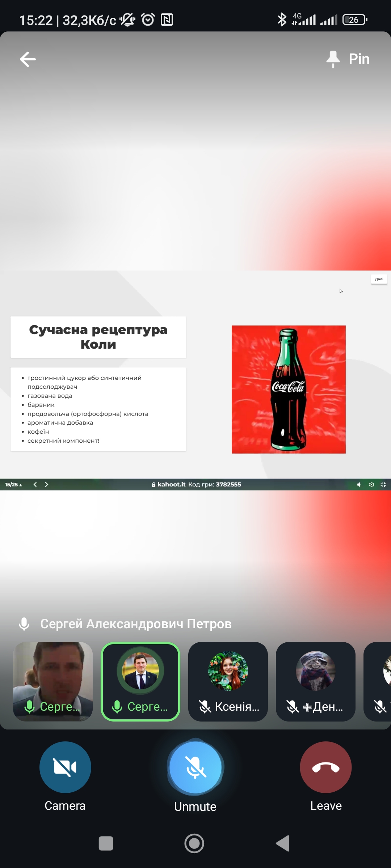Tap the microphone icon beside speaker name
The image size is (391, 868).
pos(24,624)
